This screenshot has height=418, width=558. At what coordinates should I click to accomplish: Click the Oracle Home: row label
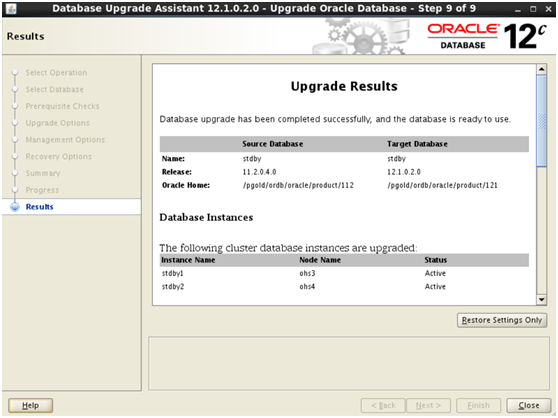186,185
